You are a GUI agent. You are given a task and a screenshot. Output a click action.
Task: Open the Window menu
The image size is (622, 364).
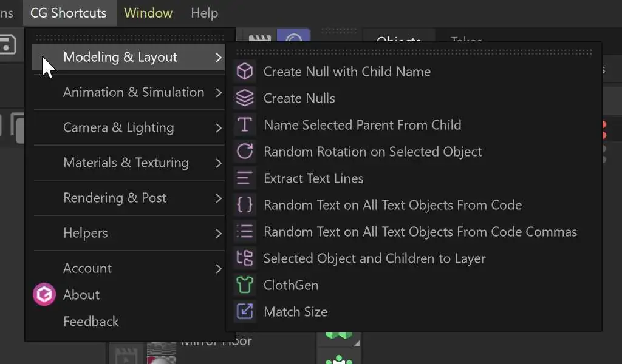point(148,13)
